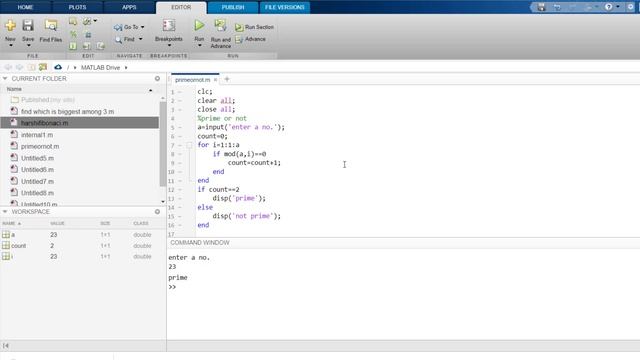Click the Advance button
Image resolution: width=640 pixels, height=360 pixels.
point(251,39)
